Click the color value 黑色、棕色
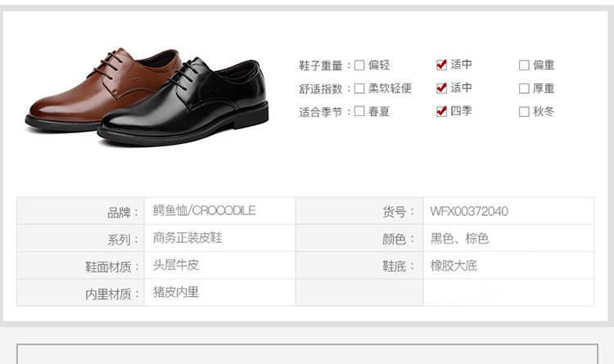Screen dimensions: 614x364 (459, 238)
